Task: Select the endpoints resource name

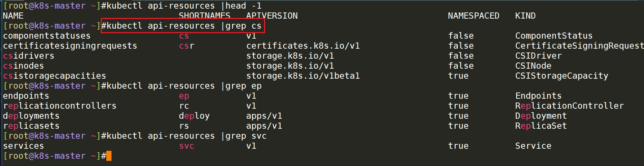Action: (26, 96)
